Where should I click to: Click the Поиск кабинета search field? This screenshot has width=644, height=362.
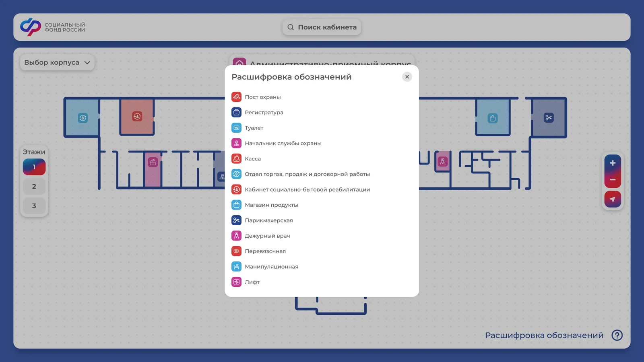click(322, 27)
